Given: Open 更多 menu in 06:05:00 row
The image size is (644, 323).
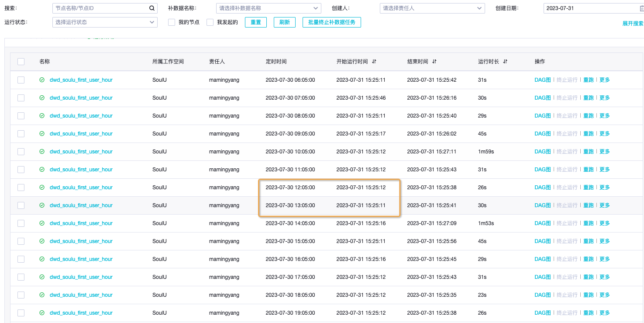Looking at the screenshot, I should point(605,80).
